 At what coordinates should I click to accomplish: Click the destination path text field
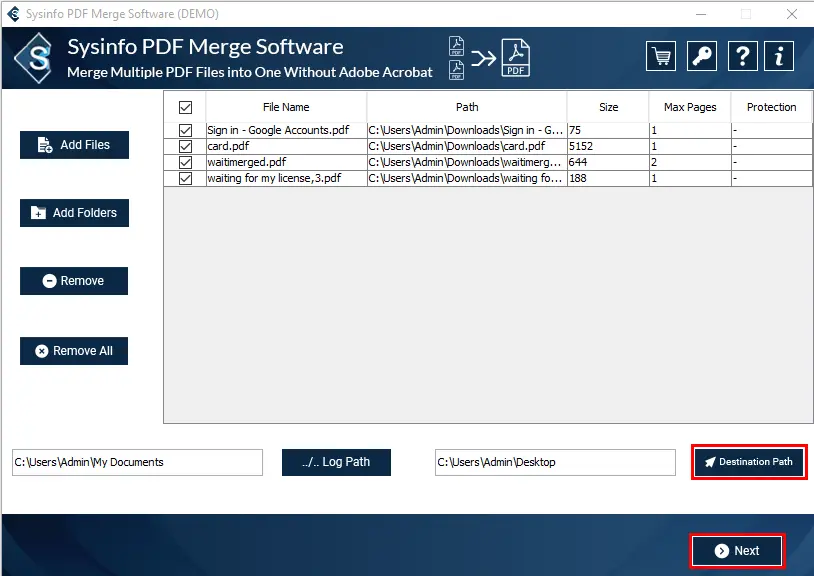(x=555, y=462)
